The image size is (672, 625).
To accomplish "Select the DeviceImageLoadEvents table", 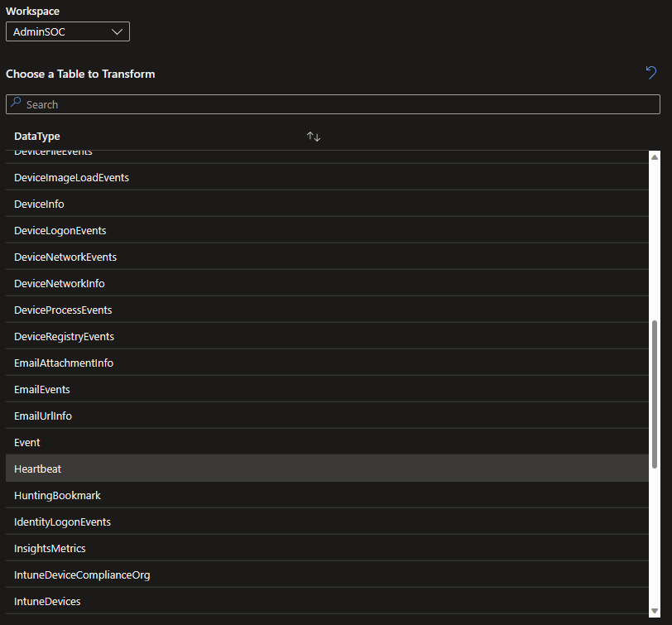I will point(327,177).
